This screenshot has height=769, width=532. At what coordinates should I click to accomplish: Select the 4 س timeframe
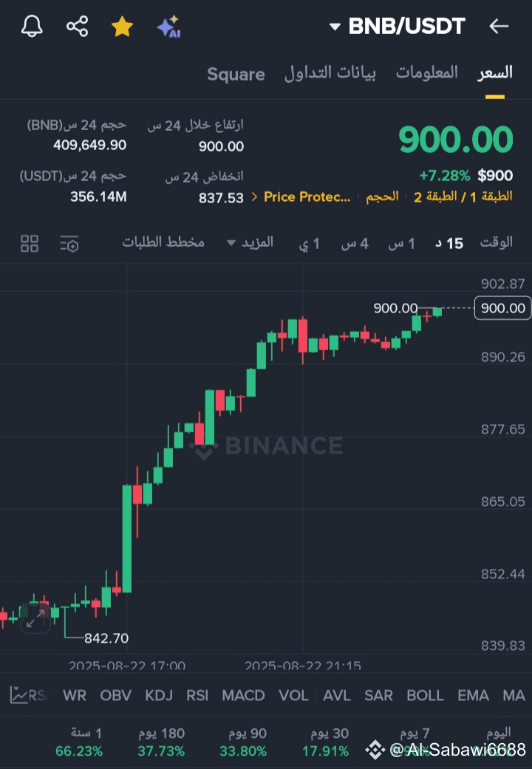pyautogui.click(x=355, y=243)
